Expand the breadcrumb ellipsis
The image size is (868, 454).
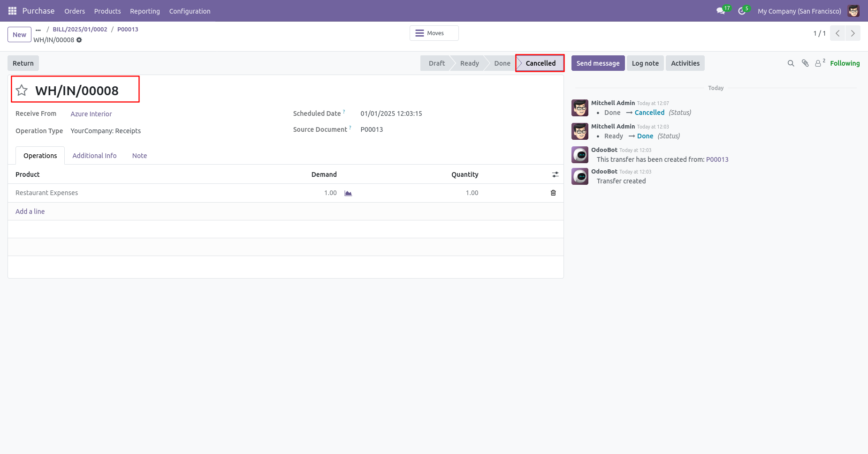pos(38,30)
